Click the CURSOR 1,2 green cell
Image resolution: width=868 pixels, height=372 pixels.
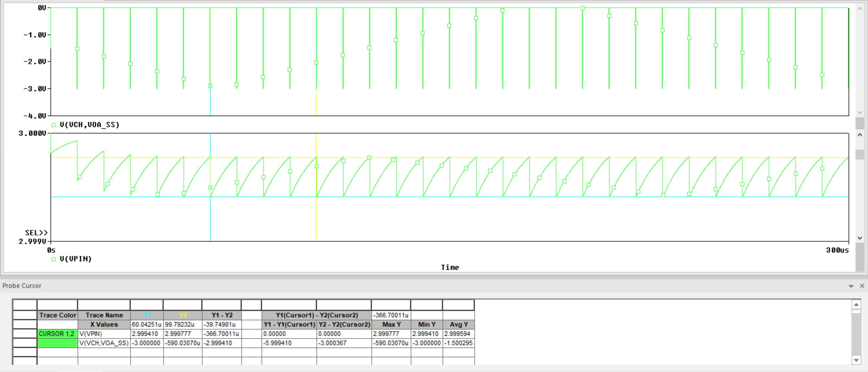(x=57, y=334)
